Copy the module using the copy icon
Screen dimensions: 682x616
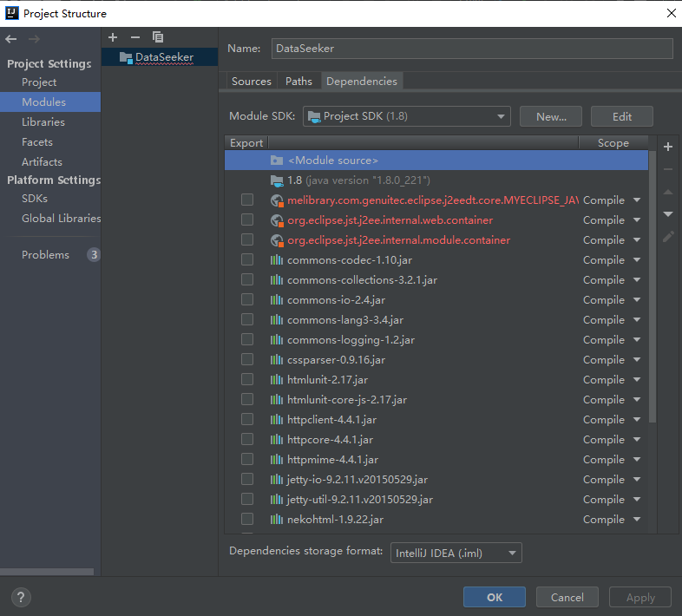158,37
